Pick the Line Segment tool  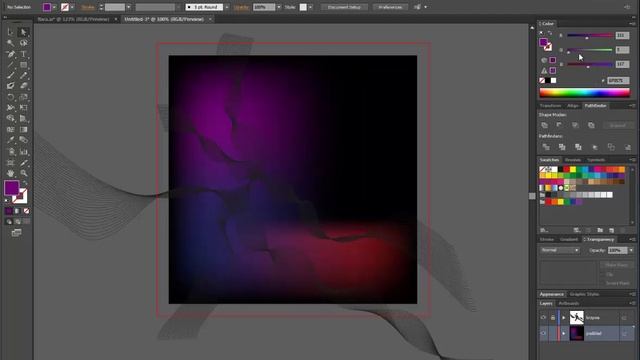pos(11,64)
